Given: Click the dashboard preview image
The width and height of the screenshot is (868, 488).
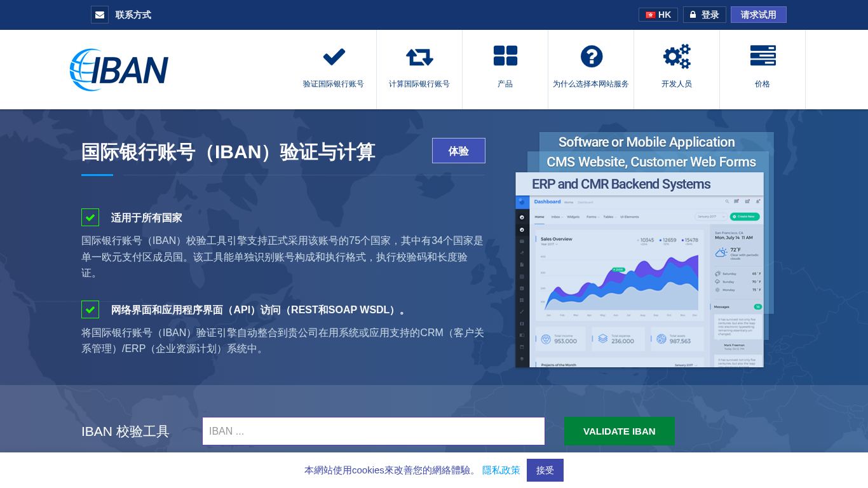Looking at the screenshot, I should pyautogui.click(x=639, y=281).
